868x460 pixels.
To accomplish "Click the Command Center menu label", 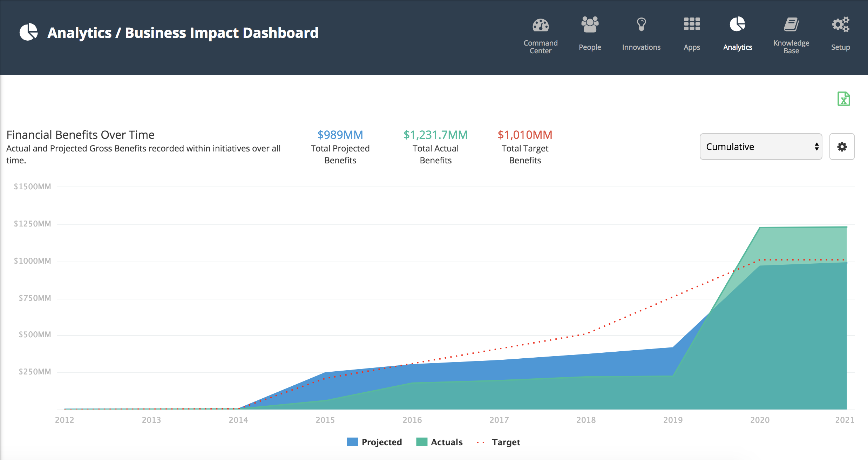I will click(x=541, y=47).
